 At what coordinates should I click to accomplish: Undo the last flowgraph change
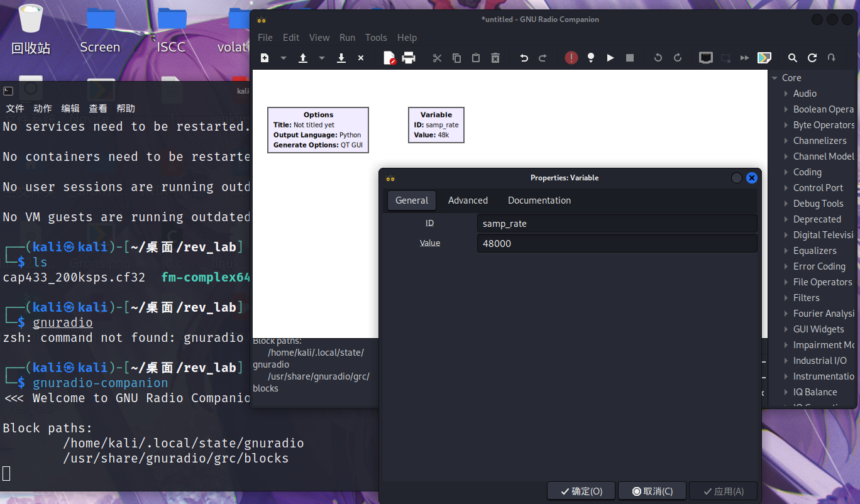tap(524, 58)
